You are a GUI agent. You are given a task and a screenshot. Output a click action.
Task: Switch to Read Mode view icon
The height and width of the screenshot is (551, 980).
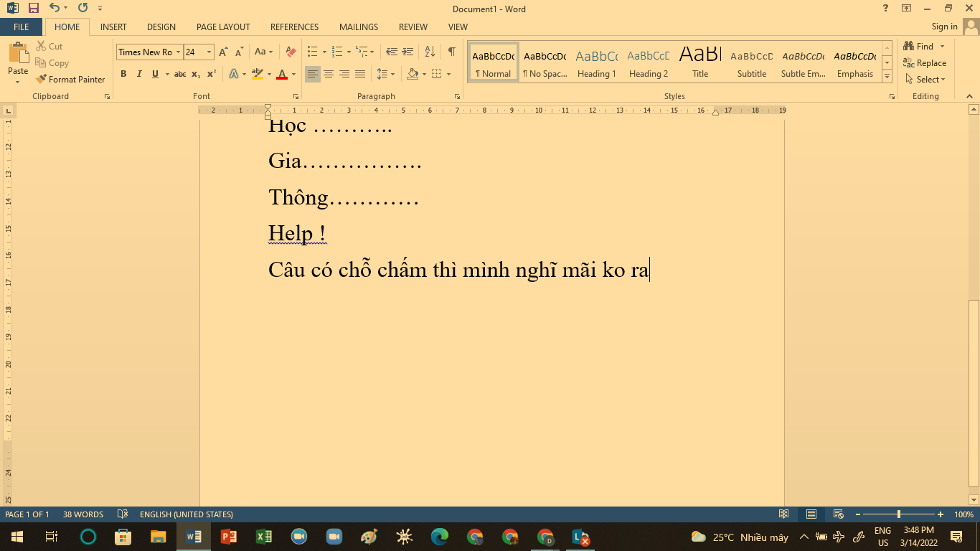pos(784,514)
